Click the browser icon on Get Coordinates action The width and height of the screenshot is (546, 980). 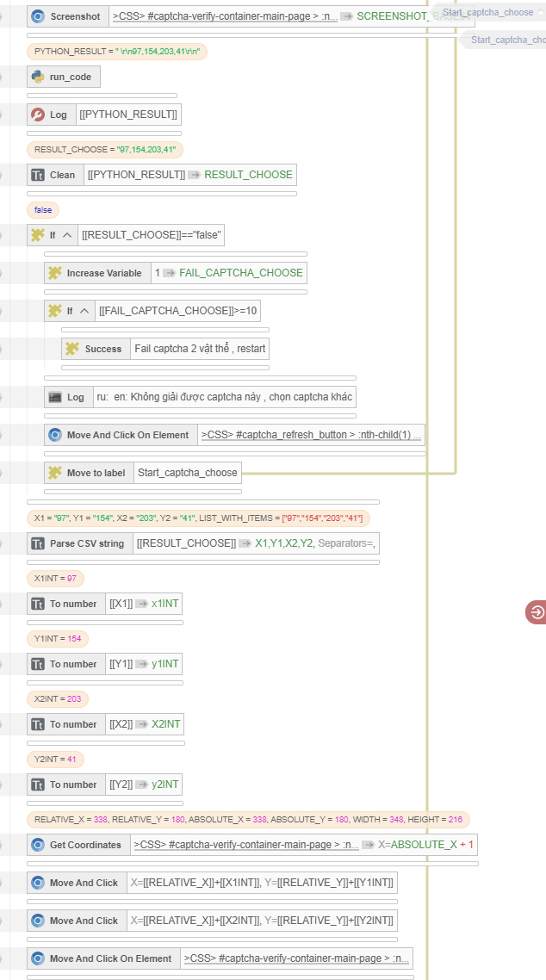point(38,845)
